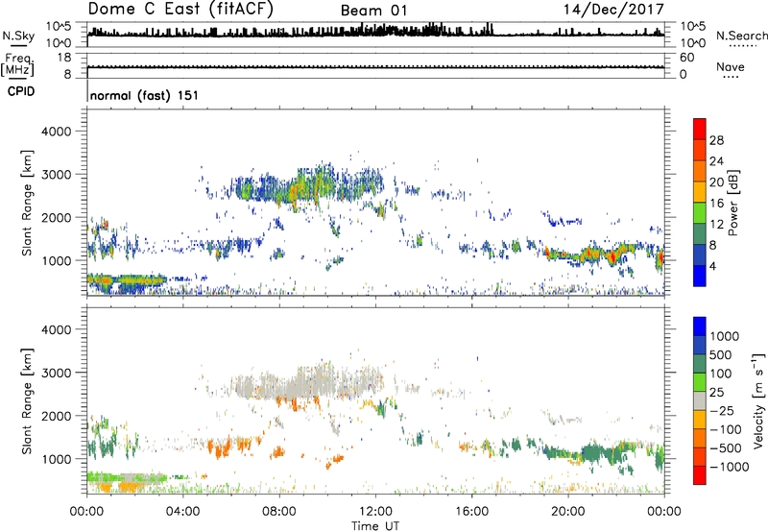Click the "4" value on Power colorbar
The height and width of the screenshot is (532, 768).
[x=713, y=267]
